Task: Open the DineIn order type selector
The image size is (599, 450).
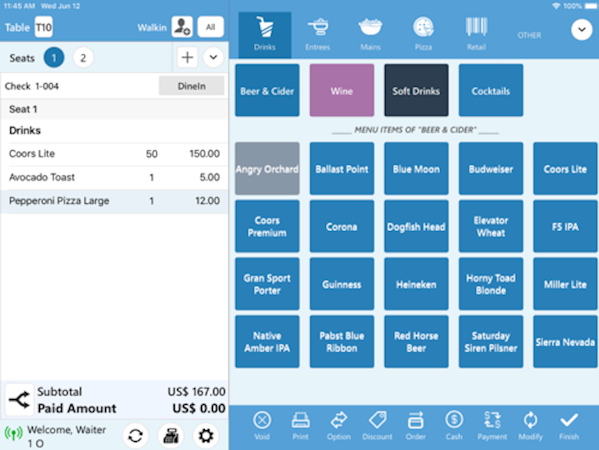Action: 191,86
